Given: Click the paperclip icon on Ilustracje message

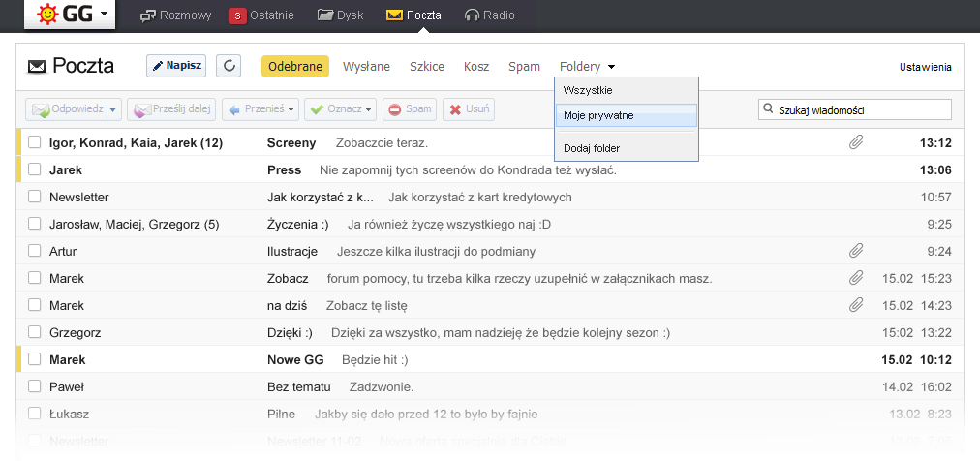Looking at the screenshot, I should pyautogui.click(x=856, y=251).
